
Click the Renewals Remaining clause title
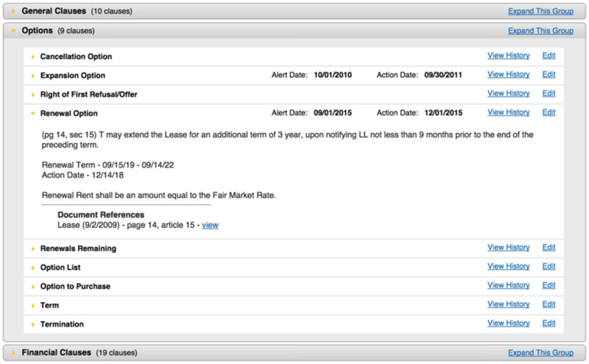coord(78,249)
